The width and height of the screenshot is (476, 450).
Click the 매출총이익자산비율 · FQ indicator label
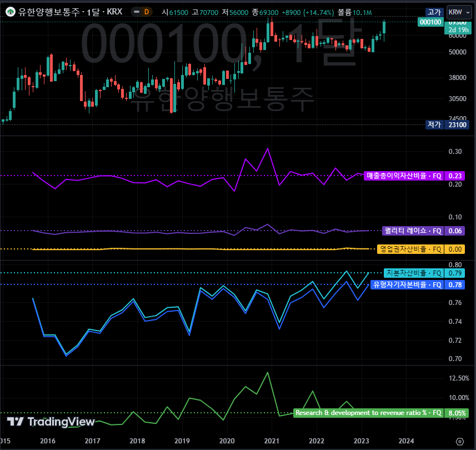click(x=404, y=176)
